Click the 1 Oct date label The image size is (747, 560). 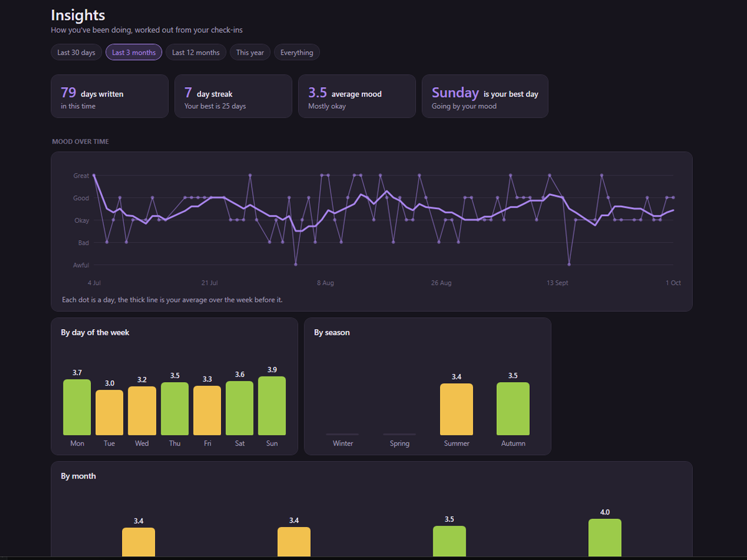click(x=672, y=283)
